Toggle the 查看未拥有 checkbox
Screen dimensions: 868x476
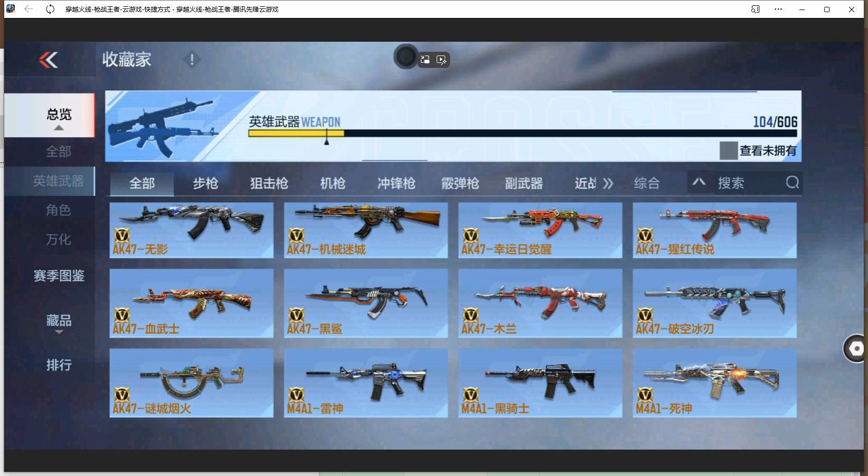pos(729,151)
